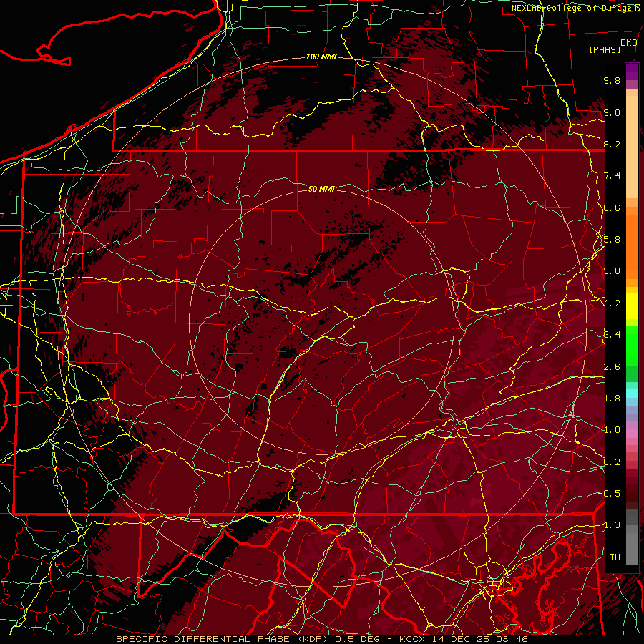Click the 1.8 value on the color scale

[612, 399]
